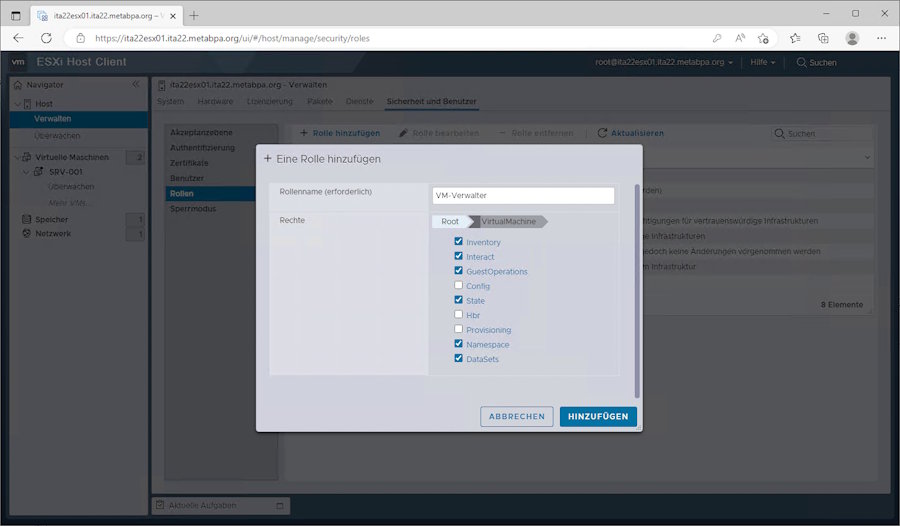Switch to Hardware tab

(x=215, y=101)
